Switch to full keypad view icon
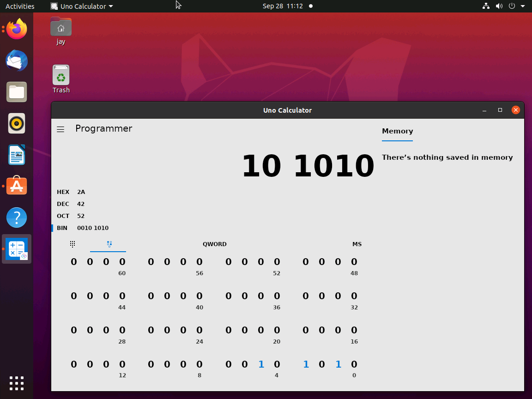Image resolution: width=532 pixels, height=399 pixels. tap(72, 244)
